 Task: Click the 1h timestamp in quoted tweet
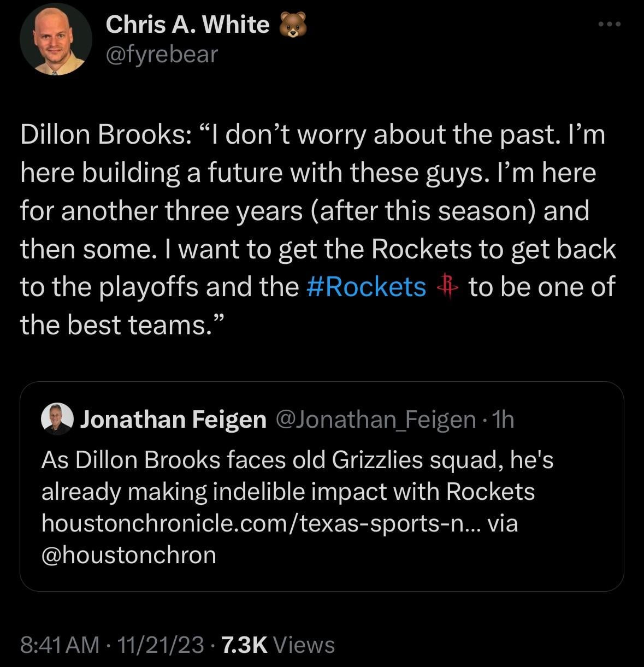(x=503, y=420)
